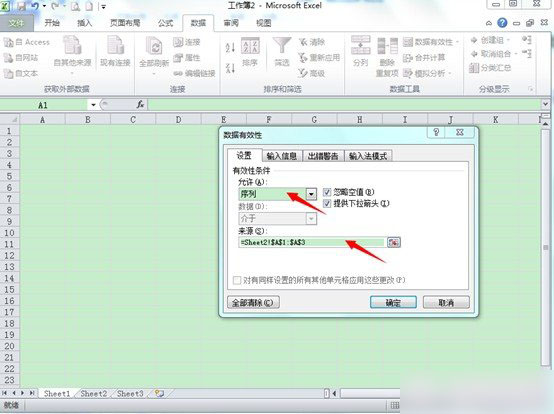Sort ascending A to Z
This screenshot has width=554, height=414.
230,47
